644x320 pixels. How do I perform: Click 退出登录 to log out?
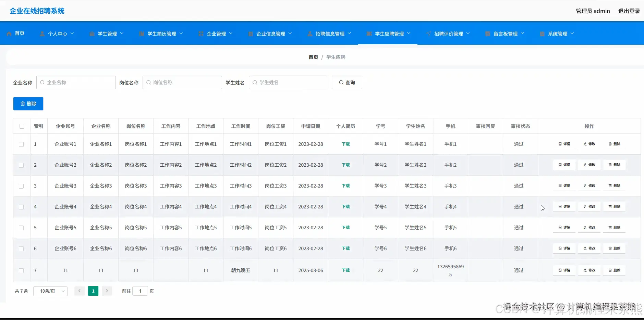629,11
